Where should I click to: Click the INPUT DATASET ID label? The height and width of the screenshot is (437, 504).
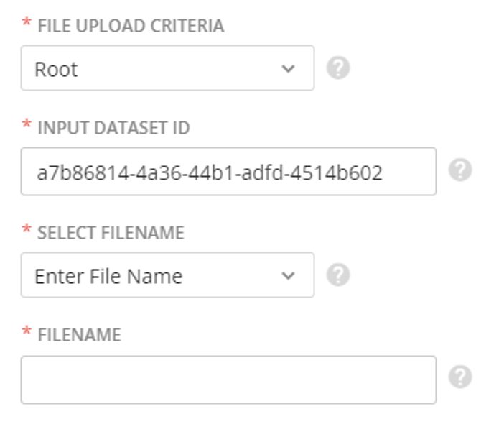113,128
